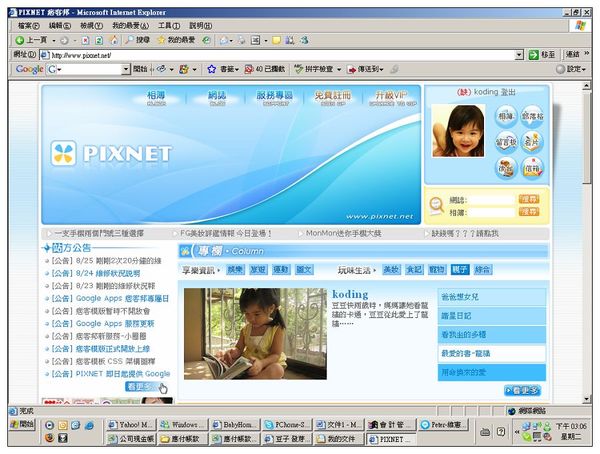Expand the Mail icon dropdown arrow
The image size is (600, 454).
pos(231,41)
